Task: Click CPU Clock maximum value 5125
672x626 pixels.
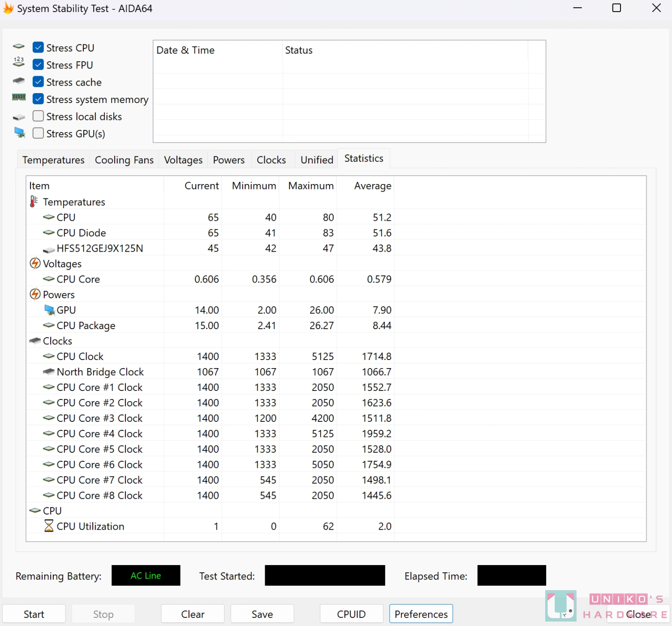Action: (323, 356)
